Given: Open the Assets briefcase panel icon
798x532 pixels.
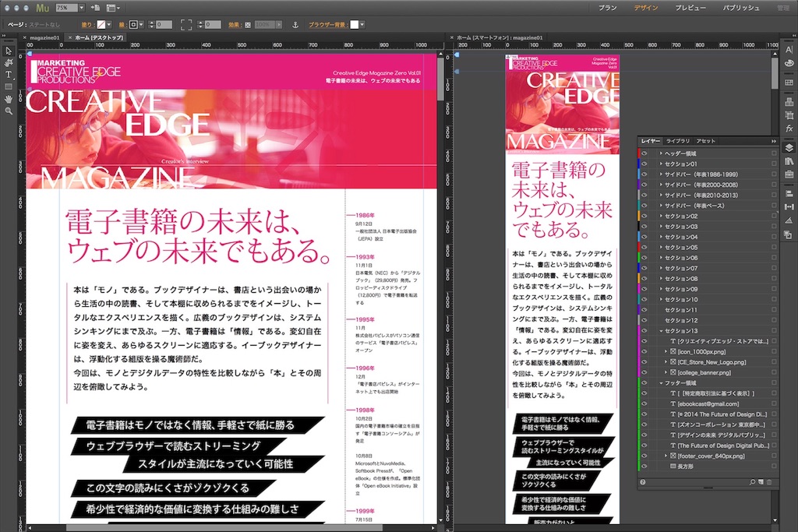Looking at the screenshot, I should (x=789, y=174).
